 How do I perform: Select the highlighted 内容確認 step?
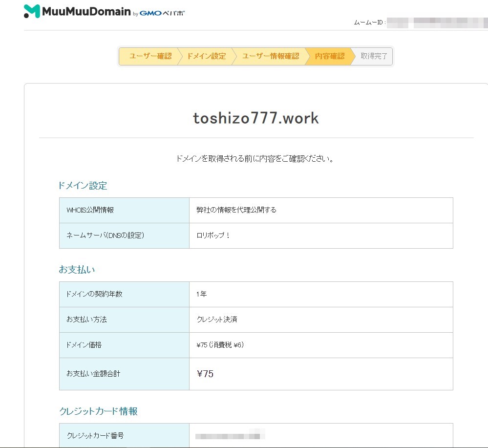[329, 56]
